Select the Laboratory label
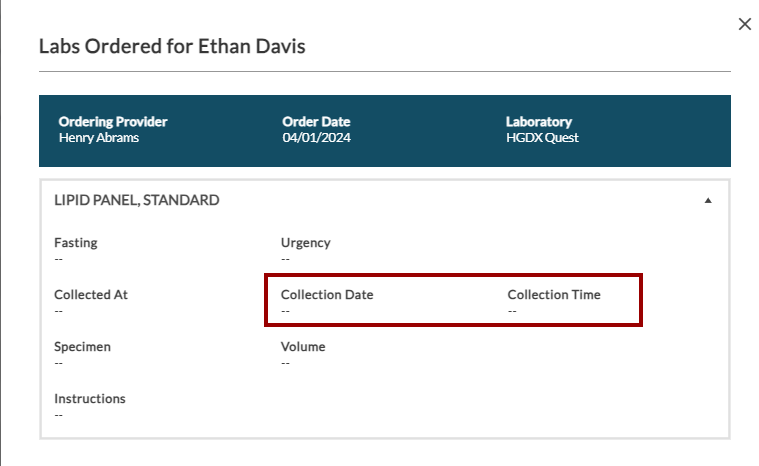Screen dimensions: 759x466 (539, 122)
